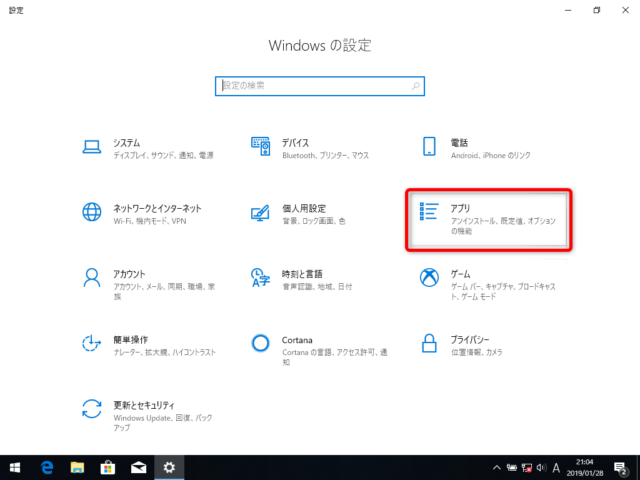Select the 更新とセキュリティ label
The height and width of the screenshot is (480, 640).
tap(144, 405)
